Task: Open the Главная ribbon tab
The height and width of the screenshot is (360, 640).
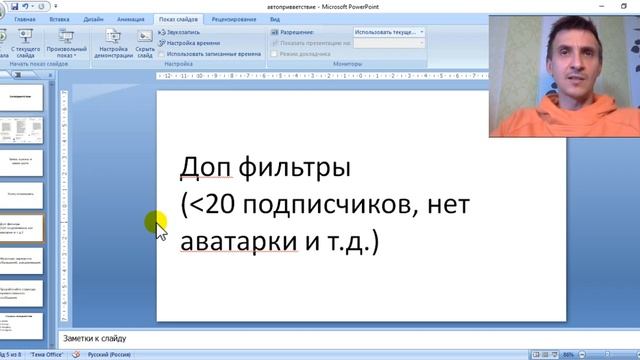Action: click(x=25, y=19)
